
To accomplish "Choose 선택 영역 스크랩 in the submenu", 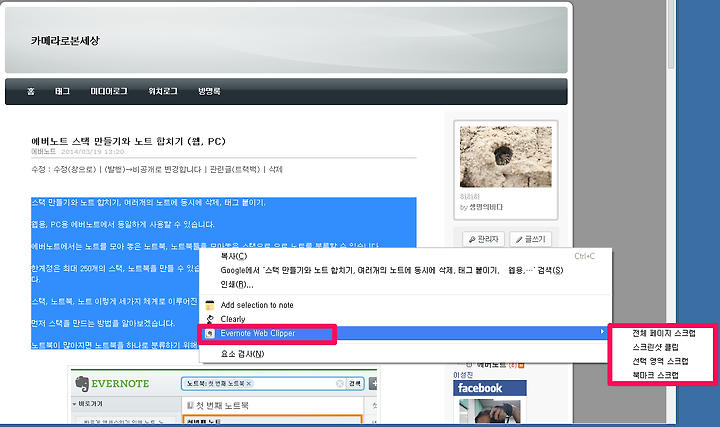I will tap(660, 361).
